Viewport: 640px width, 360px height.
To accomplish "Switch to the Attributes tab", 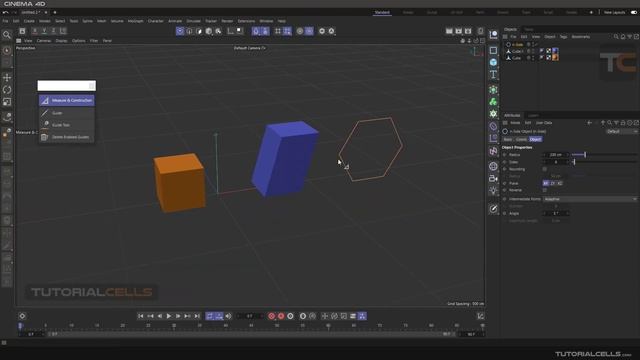I will (x=512, y=116).
